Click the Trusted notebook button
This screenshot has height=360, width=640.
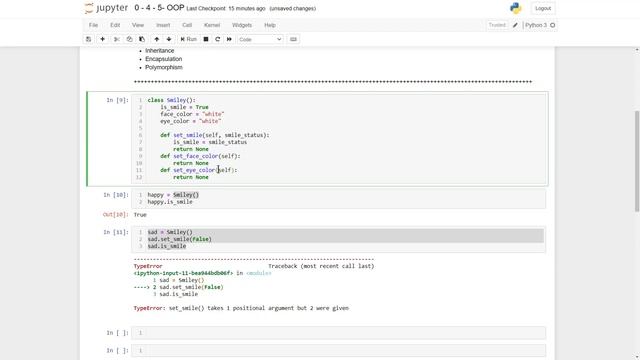click(497, 25)
